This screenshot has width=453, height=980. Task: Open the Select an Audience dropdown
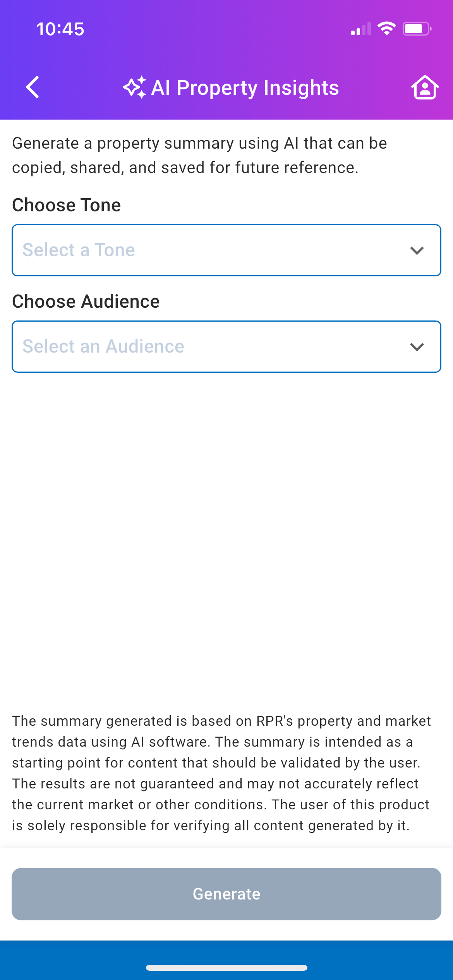pyautogui.click(x=226, y=347)
